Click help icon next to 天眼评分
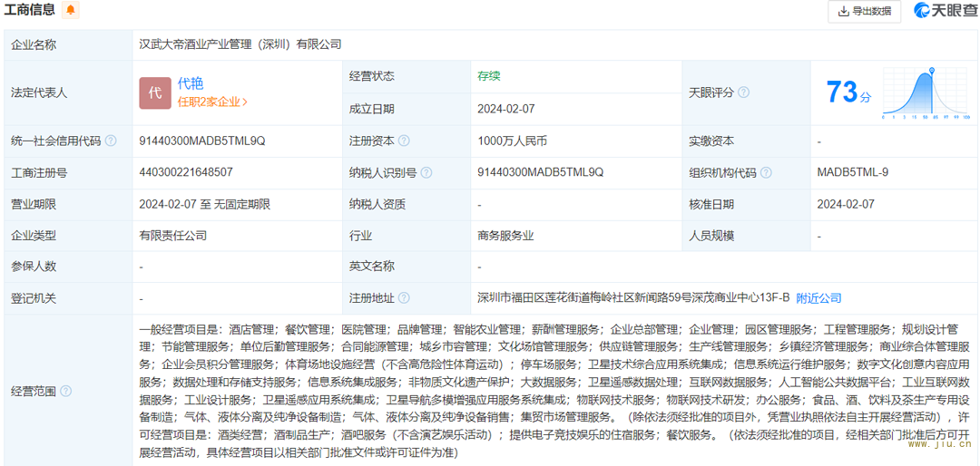 (x=743, y=92)
